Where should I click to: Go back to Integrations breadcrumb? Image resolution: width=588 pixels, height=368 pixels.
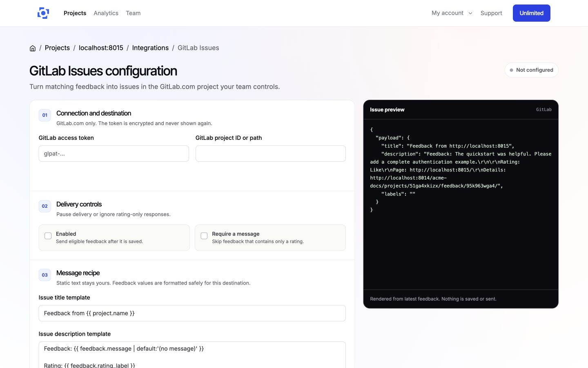(150, 48)
